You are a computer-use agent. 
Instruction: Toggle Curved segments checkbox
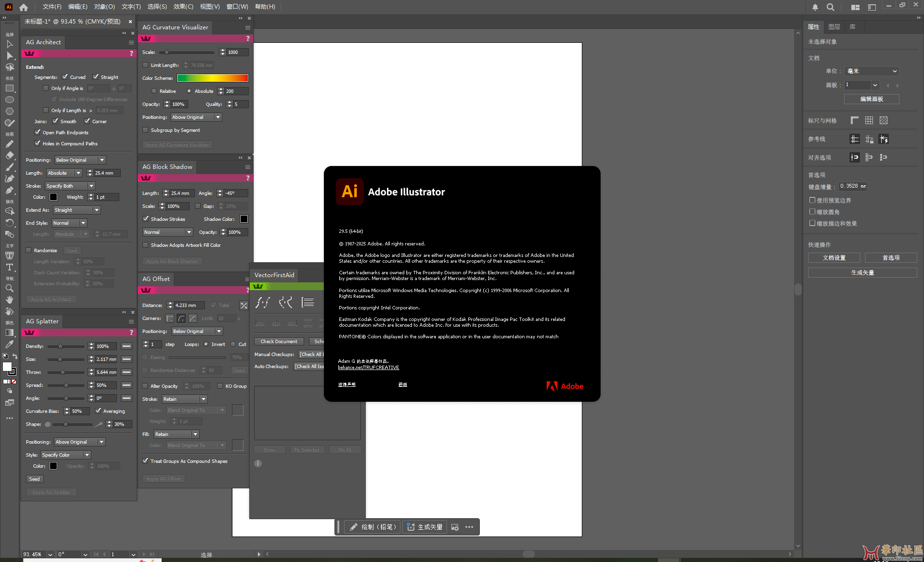[65, 77]
